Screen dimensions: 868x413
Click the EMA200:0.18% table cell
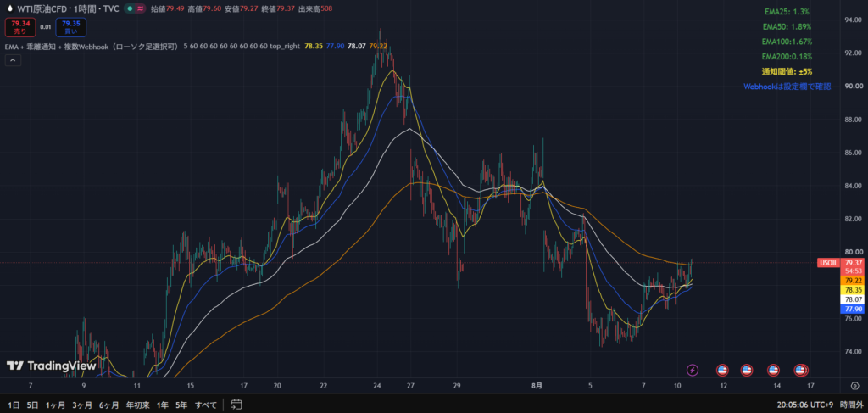pos(787,57)
